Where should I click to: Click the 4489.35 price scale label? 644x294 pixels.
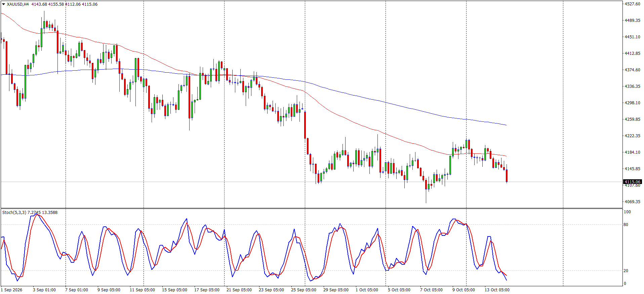tap(632, 21)
